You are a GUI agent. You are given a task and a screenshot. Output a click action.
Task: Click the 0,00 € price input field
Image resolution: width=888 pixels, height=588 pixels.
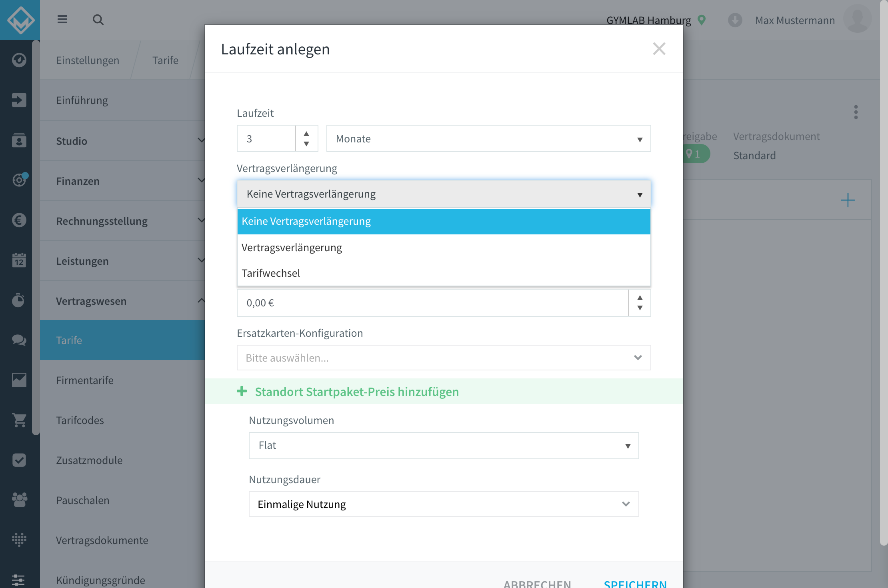click(x=432, y=303)
